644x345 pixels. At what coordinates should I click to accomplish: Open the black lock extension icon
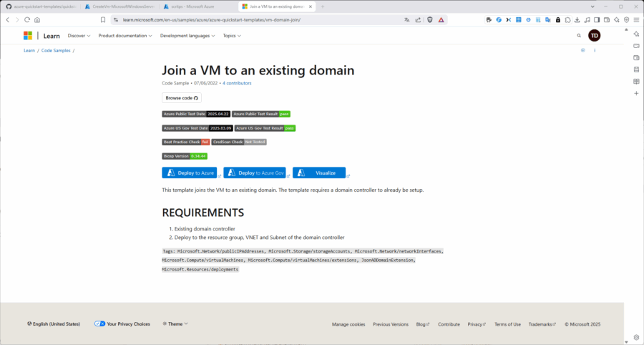(557, 20)
